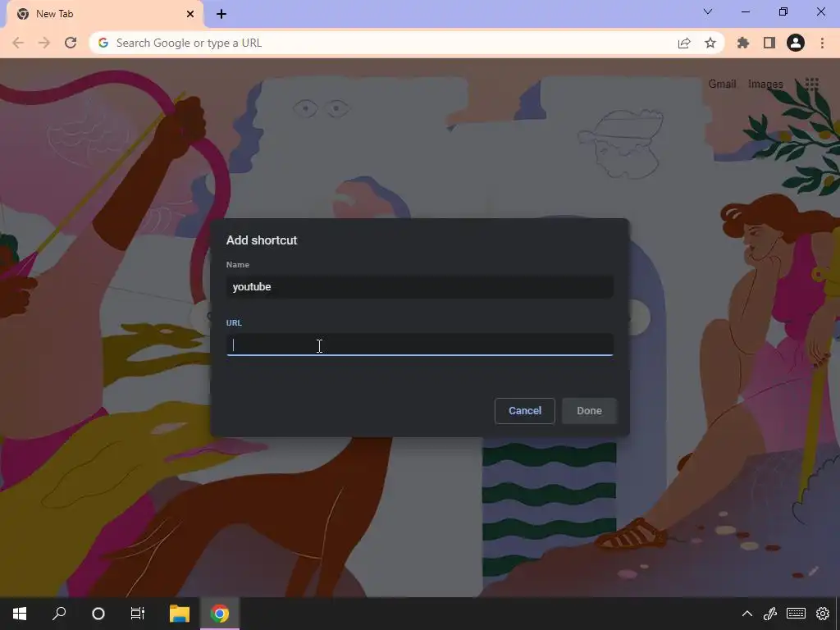The height and width of the screenshot is (630, 840).
Task: Bookmark this tab with the star icon
Action: (710, 43)
